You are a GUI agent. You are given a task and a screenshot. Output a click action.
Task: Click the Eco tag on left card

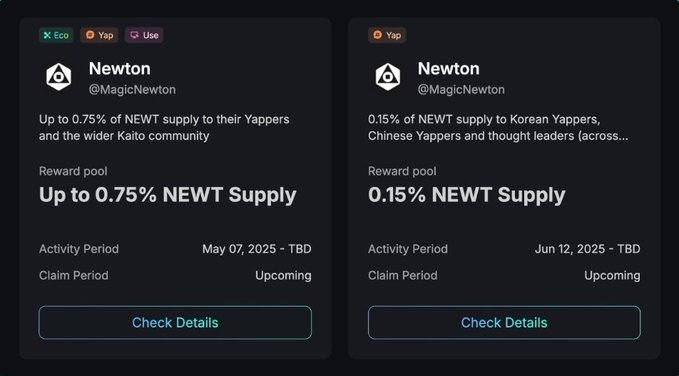(x=56, y=35)
